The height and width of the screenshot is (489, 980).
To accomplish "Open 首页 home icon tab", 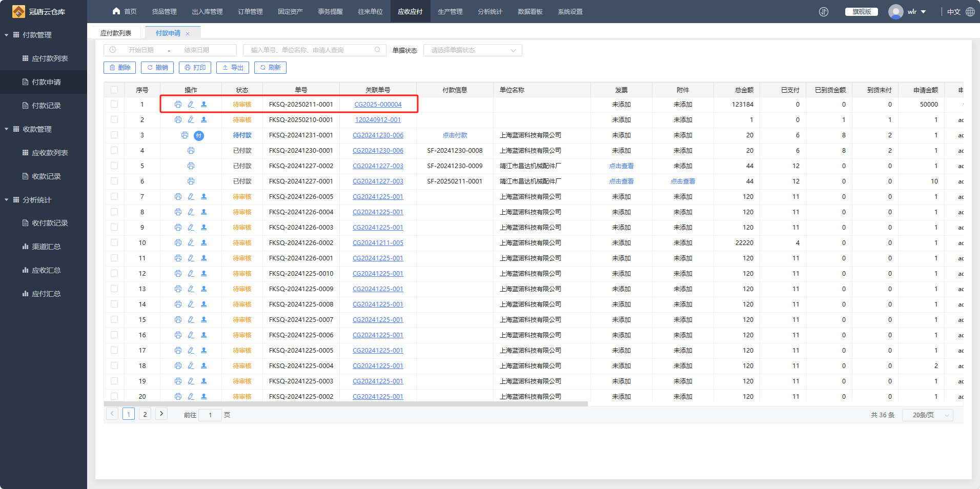I will pyautogui.click(x=125, y=11).
